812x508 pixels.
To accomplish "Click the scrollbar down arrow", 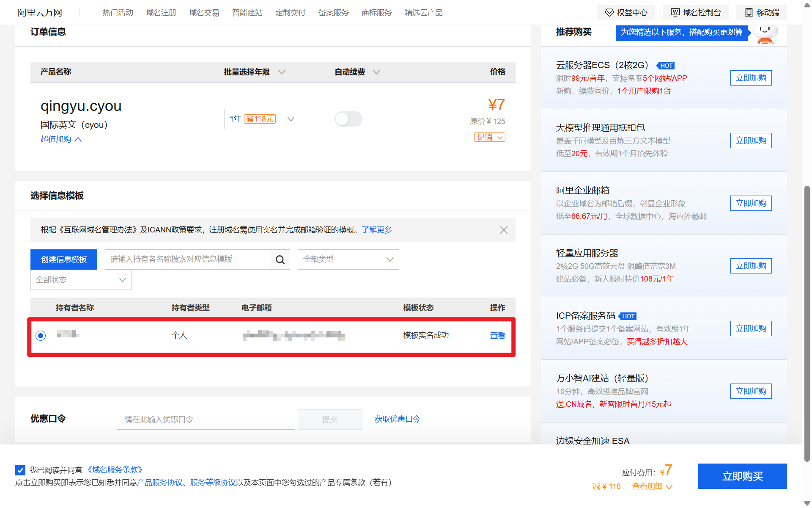I will tap(807, 503).
